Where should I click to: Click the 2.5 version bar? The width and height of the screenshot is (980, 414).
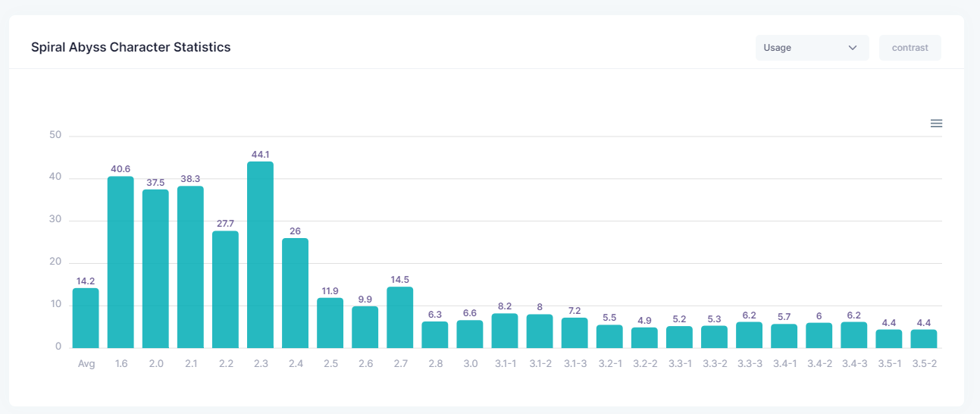tap(330, 323)
